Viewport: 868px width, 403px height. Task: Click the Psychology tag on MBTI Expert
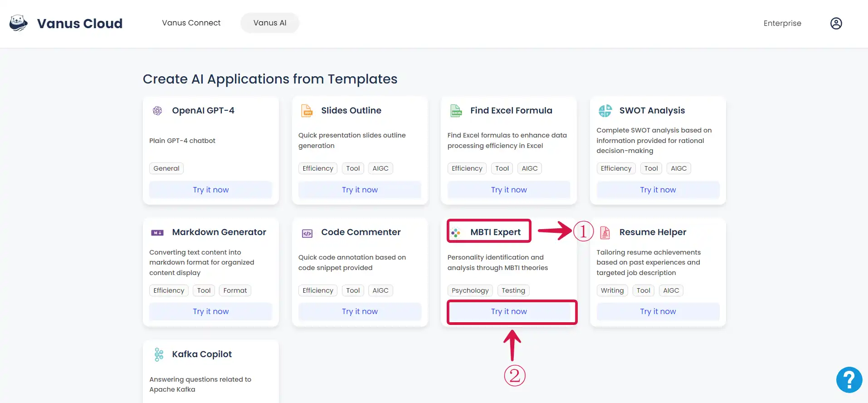(x=470, y=290)
